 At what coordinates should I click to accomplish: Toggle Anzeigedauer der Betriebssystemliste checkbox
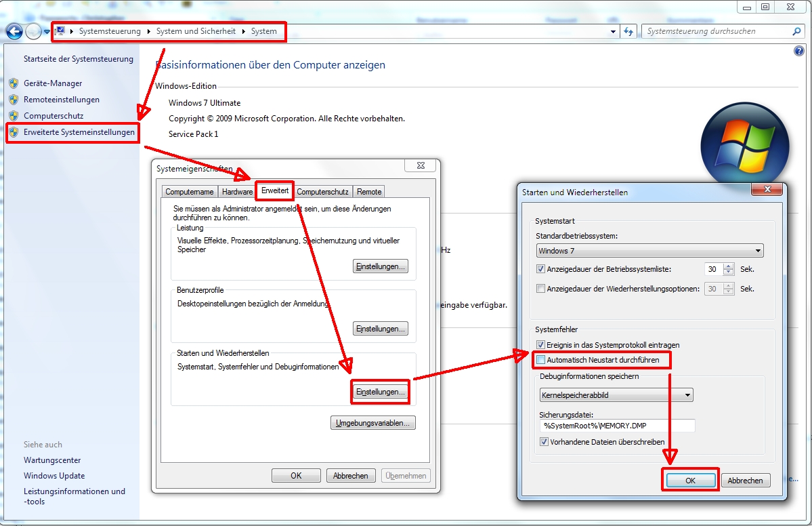pos(540,269)
